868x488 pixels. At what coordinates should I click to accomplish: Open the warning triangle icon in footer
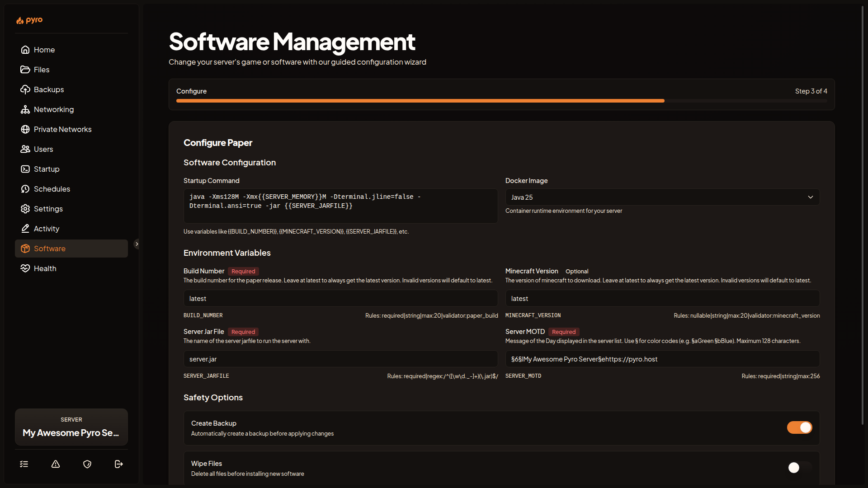click(56, 464)
